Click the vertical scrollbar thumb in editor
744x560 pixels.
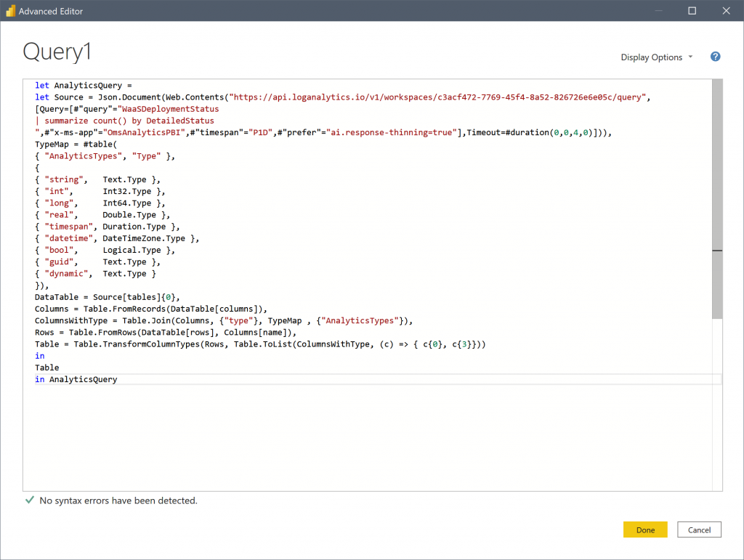pos(717,199)
